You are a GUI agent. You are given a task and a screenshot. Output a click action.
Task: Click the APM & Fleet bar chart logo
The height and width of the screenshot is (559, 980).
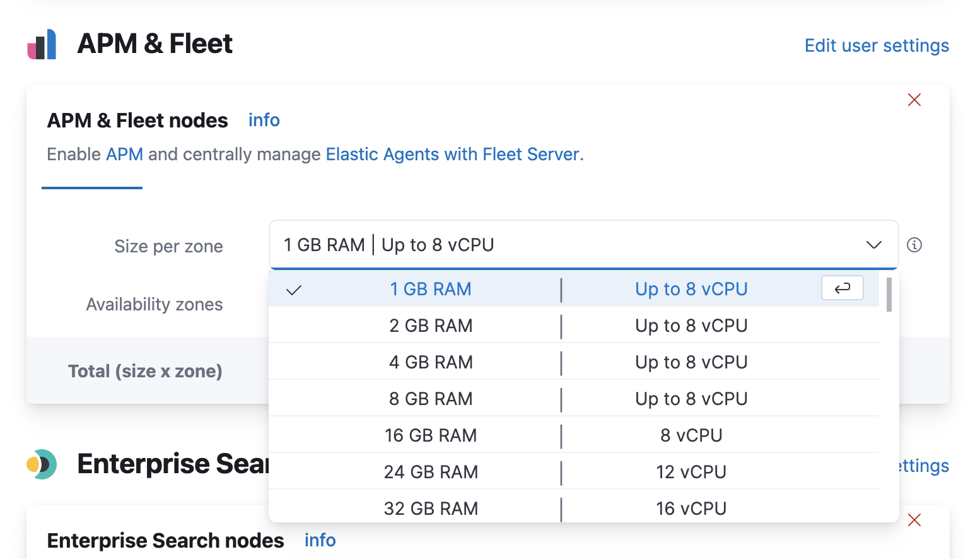point(42,45)
